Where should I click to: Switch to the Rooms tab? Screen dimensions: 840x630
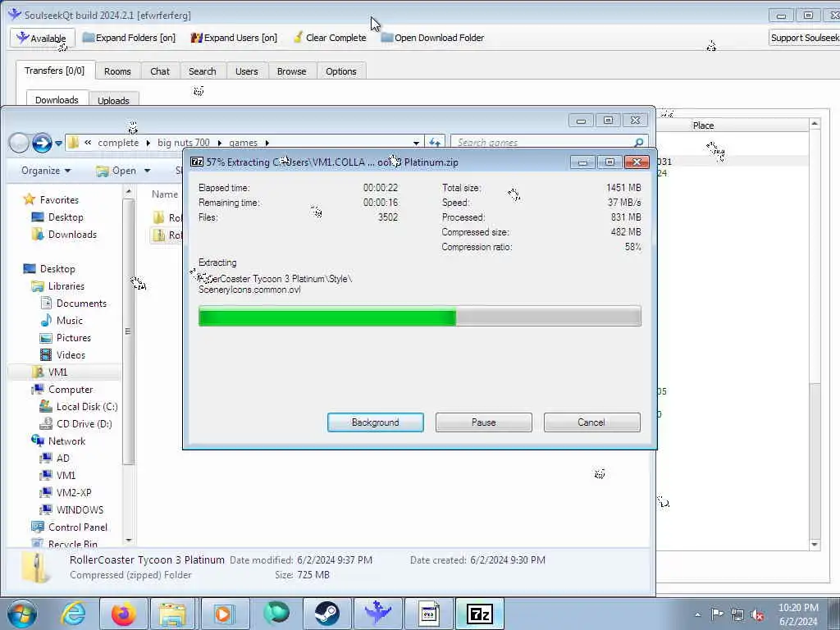click(x=117, y=71)
